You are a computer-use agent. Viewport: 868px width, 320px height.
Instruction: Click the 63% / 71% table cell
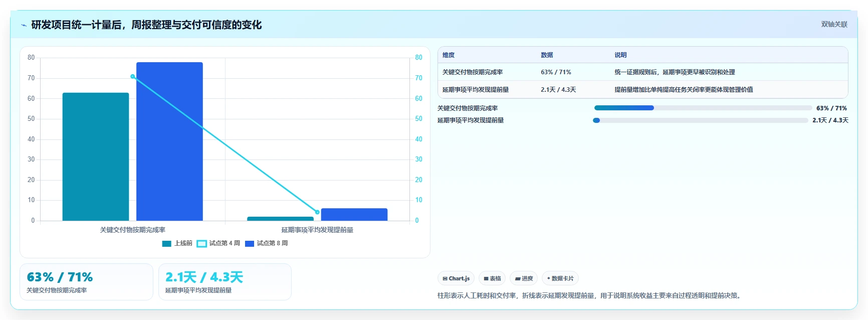pyautogui.click(x=556, y=72)
